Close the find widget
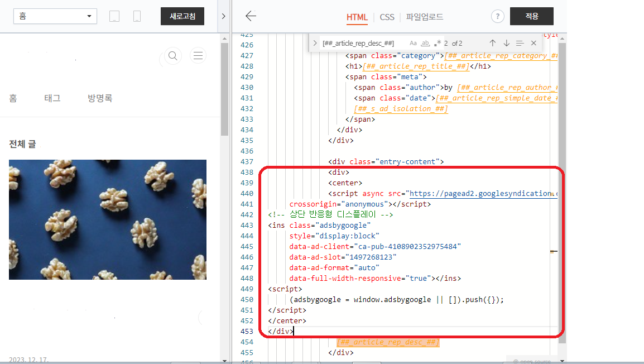The height and width of the screenshot is (364, 644). coord(534,43)
